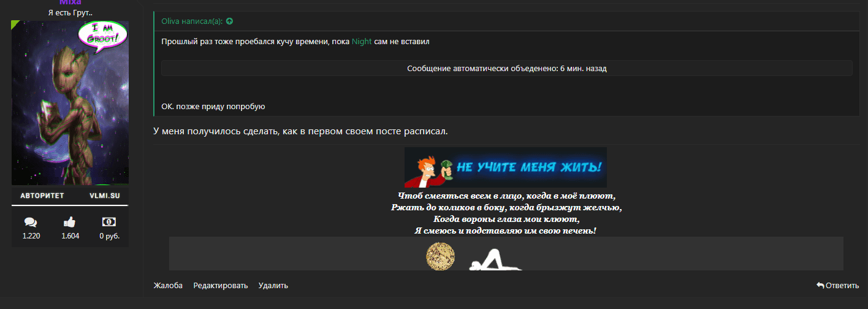Click the white lying figure silhouette
Viewport: 868px width, 309px height.
(x=494, y=260)
